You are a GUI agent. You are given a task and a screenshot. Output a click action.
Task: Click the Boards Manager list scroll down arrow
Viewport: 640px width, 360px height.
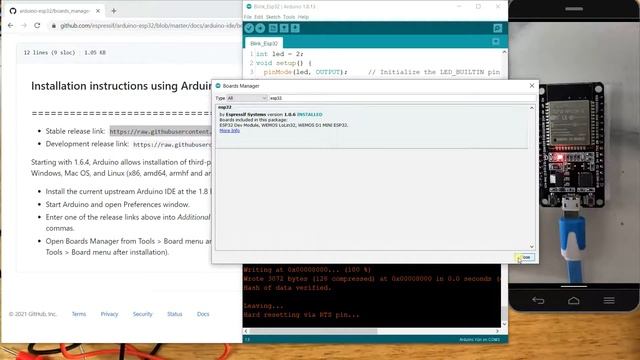coord(531,247)
